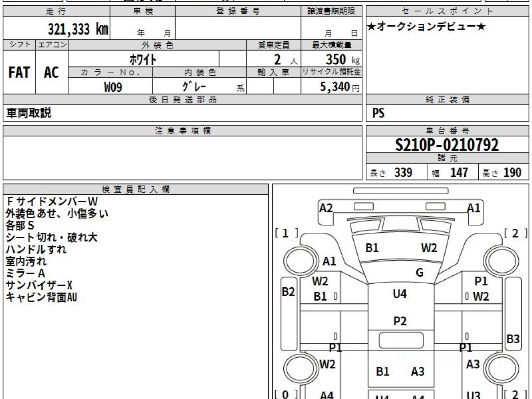Select the note ミラーA
The image size is (532, 399).
25,274
